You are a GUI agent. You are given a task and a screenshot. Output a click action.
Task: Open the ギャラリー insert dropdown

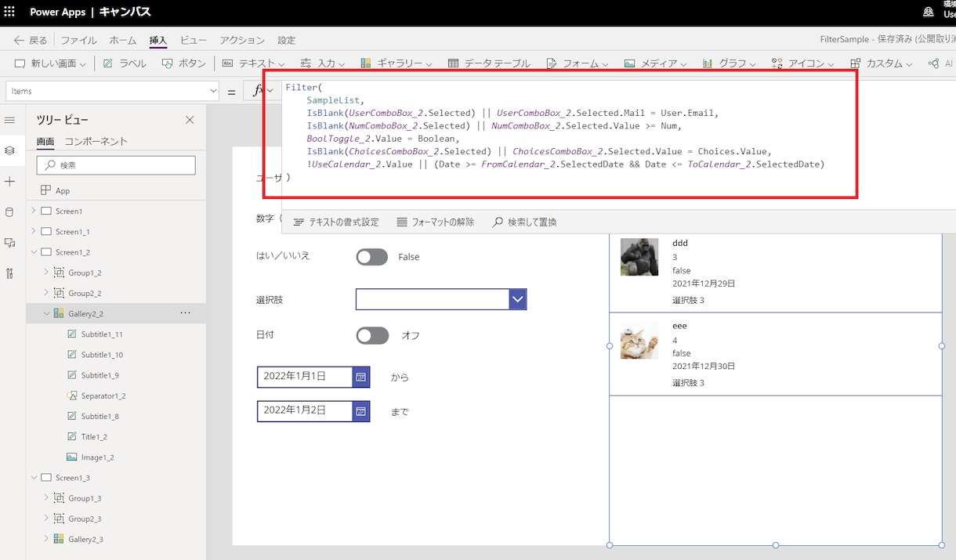(397, 63)
